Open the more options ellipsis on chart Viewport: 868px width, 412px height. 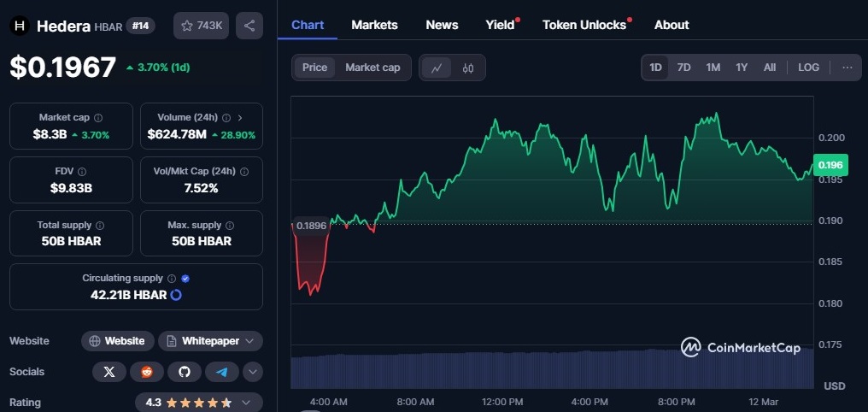pyautogui.click(x=847, y=68)
